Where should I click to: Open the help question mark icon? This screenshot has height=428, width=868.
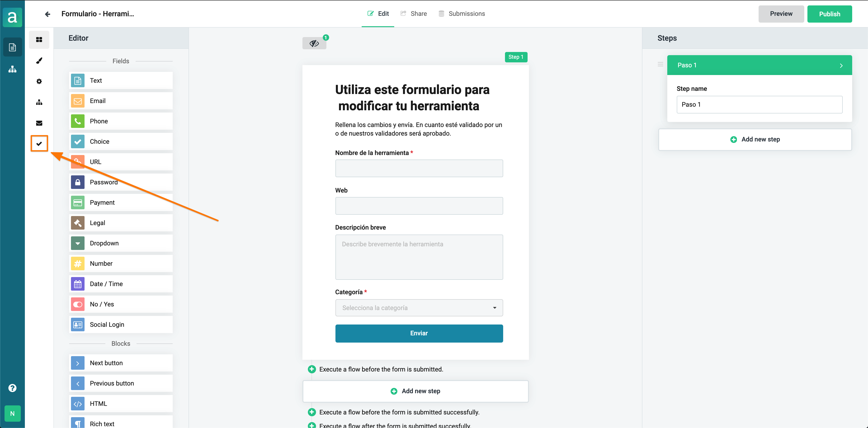pyautogui.click(x=12, y=388)
